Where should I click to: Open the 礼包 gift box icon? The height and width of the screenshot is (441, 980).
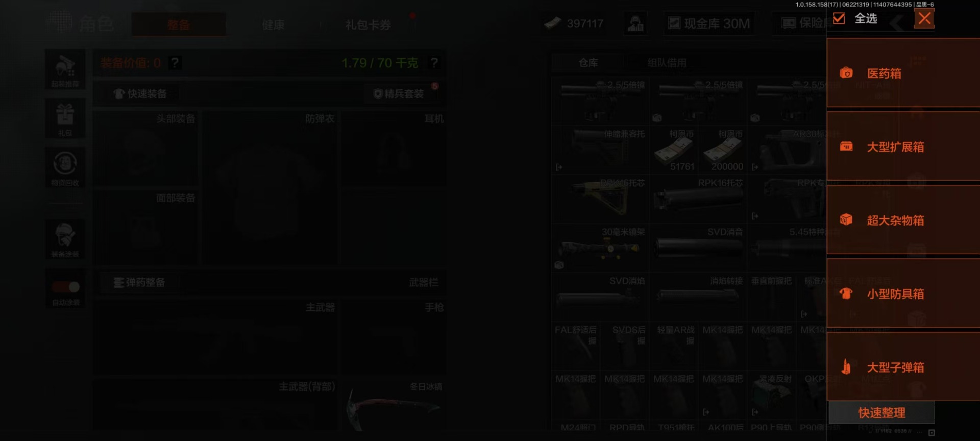(65, 119)
